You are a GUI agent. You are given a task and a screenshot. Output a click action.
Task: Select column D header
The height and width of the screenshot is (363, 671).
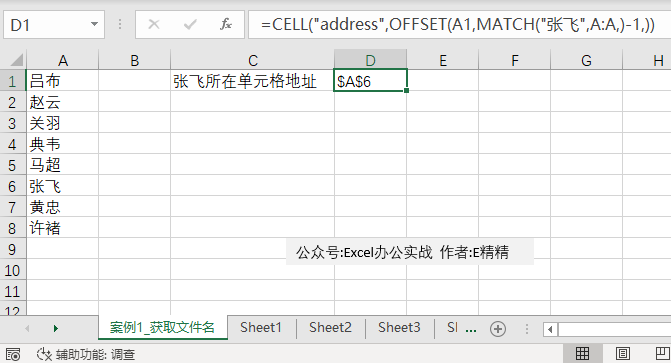[371, 60]
